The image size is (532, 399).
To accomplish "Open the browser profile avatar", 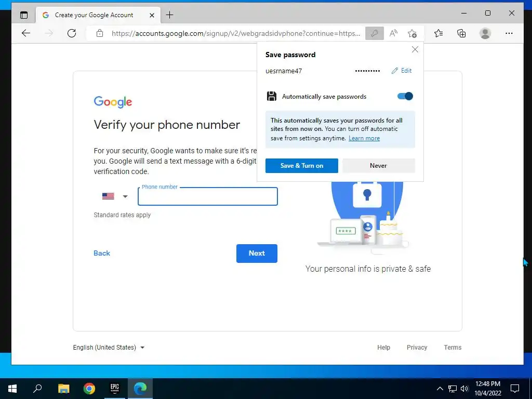I will click(485, 33).
